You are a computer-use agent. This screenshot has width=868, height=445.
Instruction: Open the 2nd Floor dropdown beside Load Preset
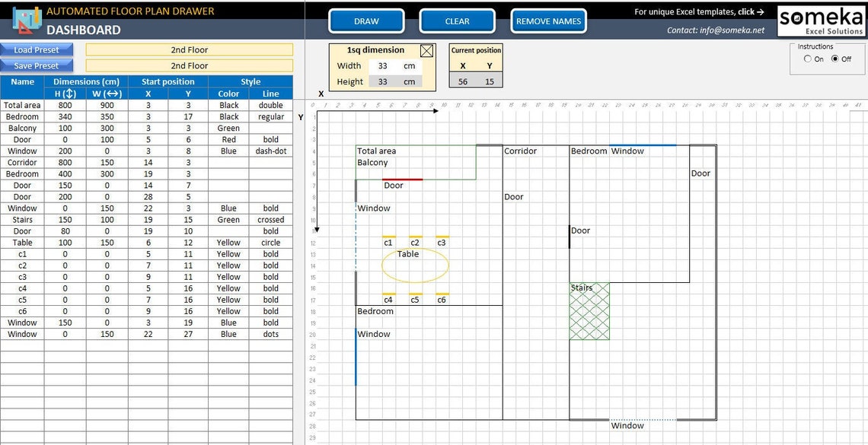[190, 49]
